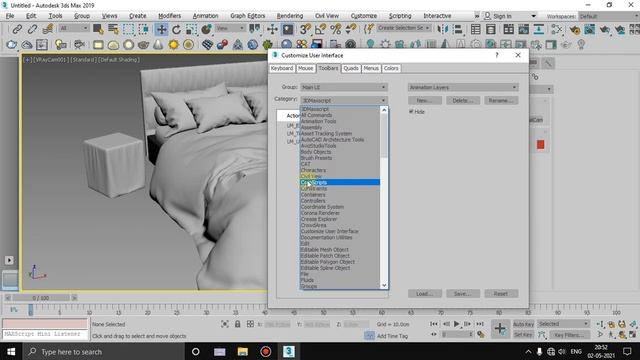Switch to the Colors tab
The width and height of the screenshot is (640, 360).
click(x=391, y=68)
